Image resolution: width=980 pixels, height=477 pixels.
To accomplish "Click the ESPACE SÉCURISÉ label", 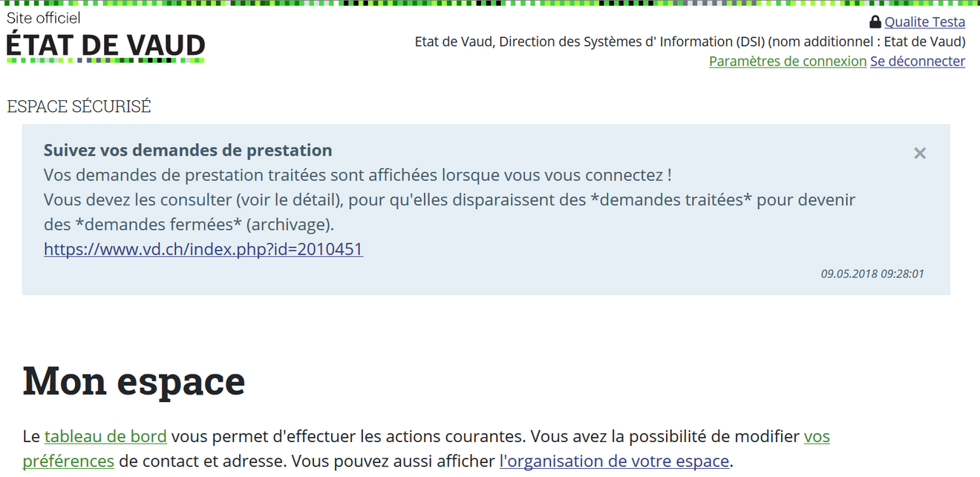I will pos(79,107).
